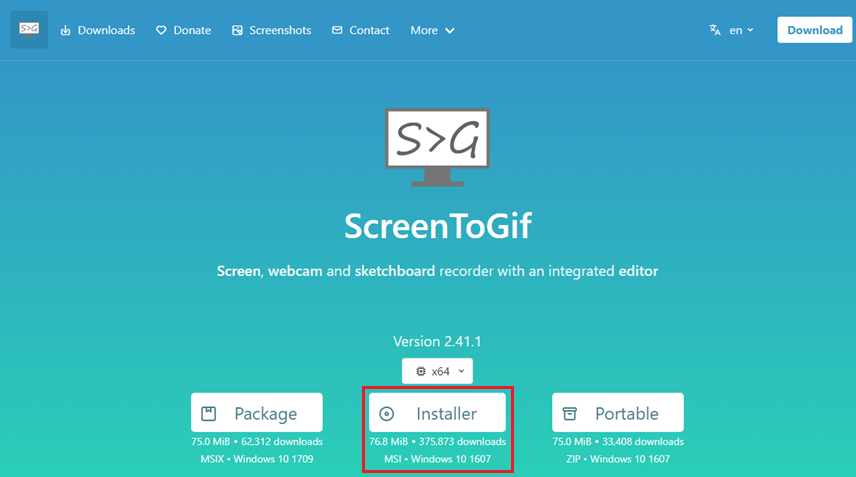Image resolution: width=856 pixels, height=477 pixels.
Task: Click the tagline starting with Screen, webcam
Action: tap(437, 271)
